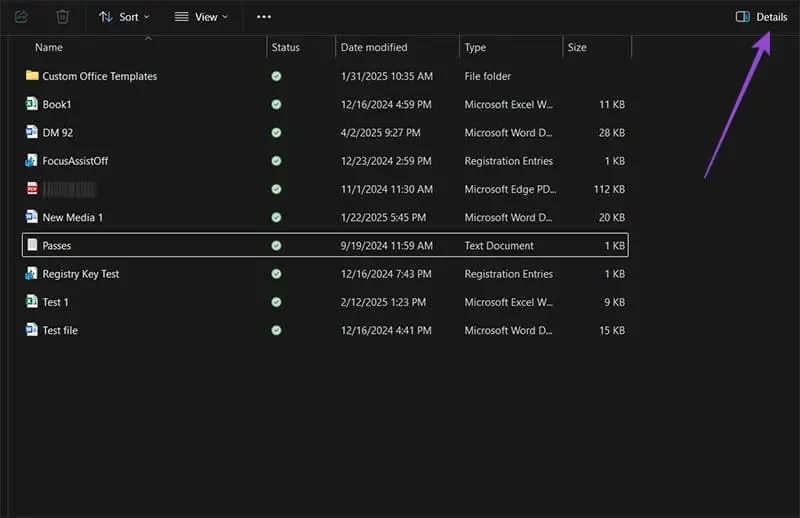Open the See more ellipsis menu
The width and height of the screenshot is (800, 518).
tap(264, 17)
